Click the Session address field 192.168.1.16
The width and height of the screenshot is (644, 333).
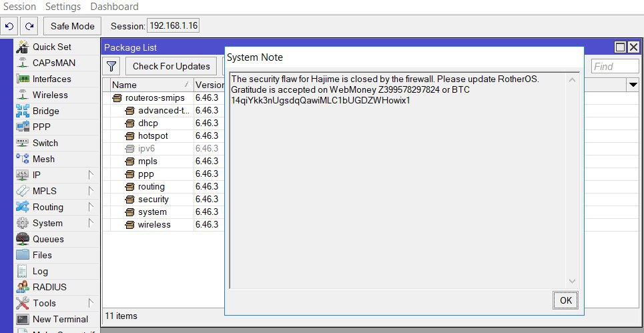point(174,26)
